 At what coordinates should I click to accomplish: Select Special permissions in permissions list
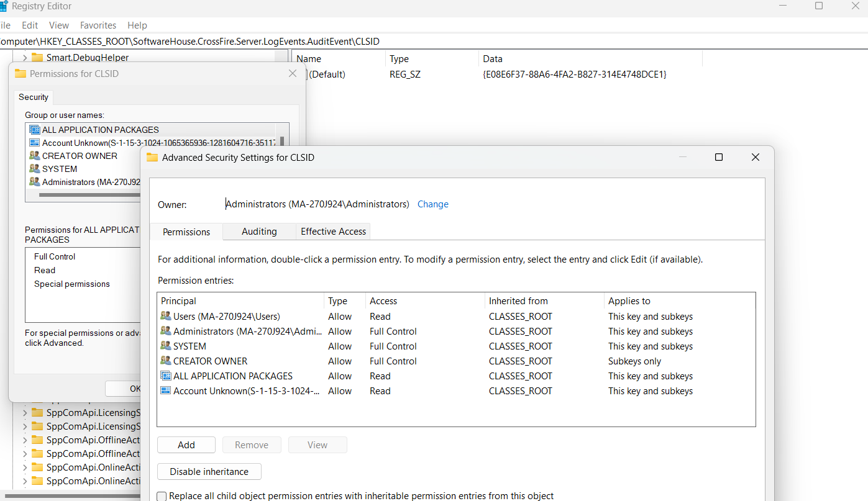pyautogui.click(x=72, y=284)
